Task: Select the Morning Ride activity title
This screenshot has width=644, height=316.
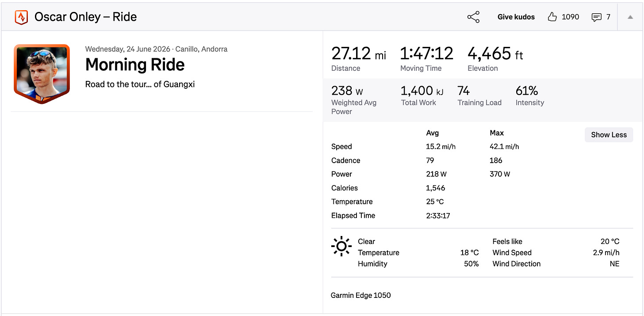Action: [135, 65]
